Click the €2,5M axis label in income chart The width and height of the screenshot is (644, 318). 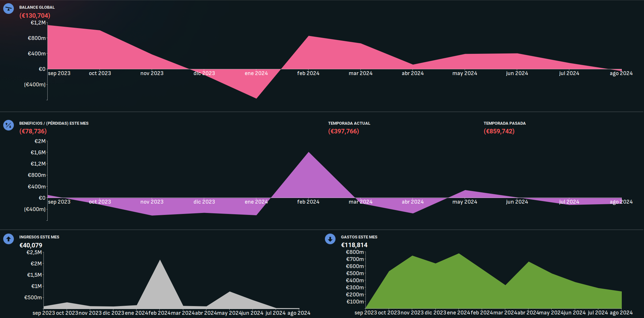point(34,252)
